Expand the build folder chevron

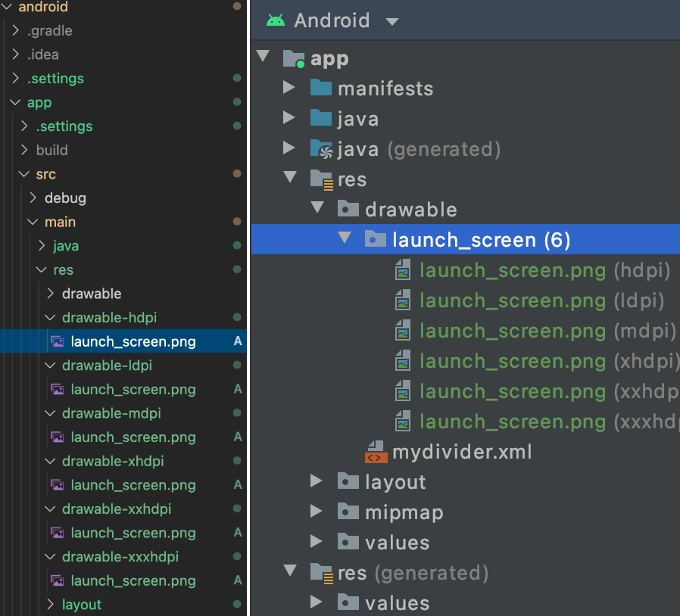24,150
